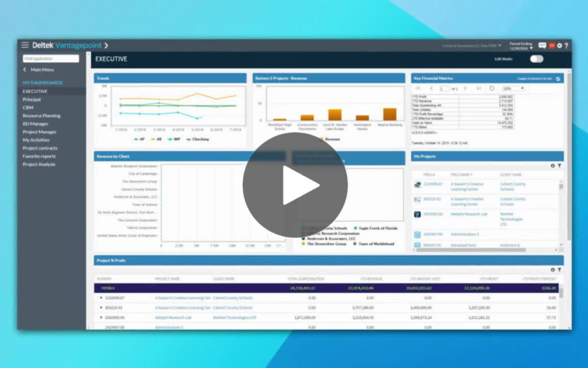
Task: Return to Main Menu
Action: pos(42,70)
